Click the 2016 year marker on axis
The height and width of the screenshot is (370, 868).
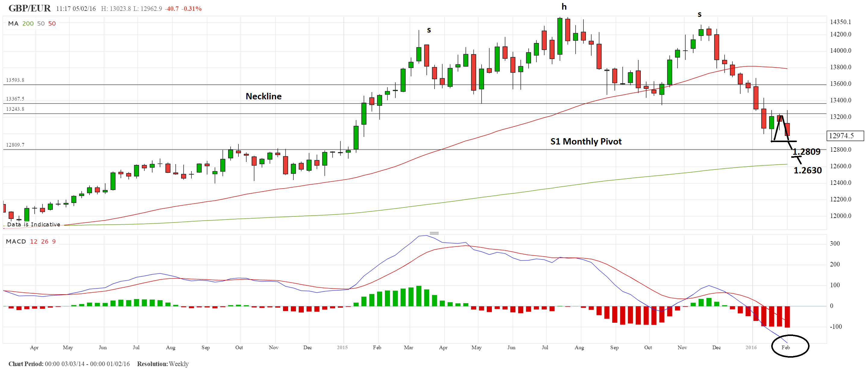tap(751, 347)
